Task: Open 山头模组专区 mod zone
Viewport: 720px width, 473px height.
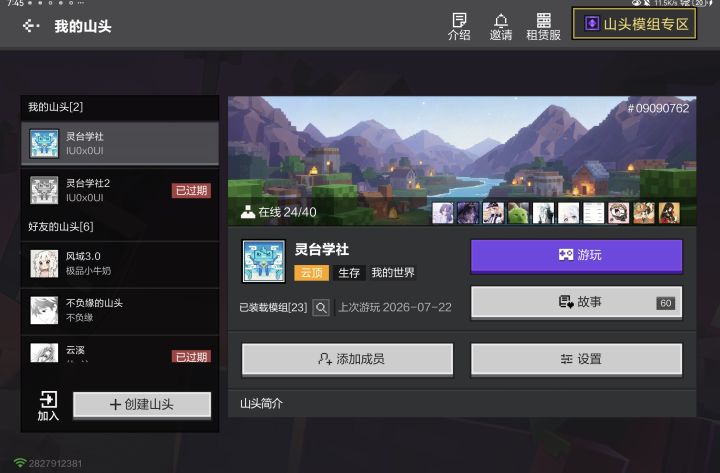Action: pos(634,24)
